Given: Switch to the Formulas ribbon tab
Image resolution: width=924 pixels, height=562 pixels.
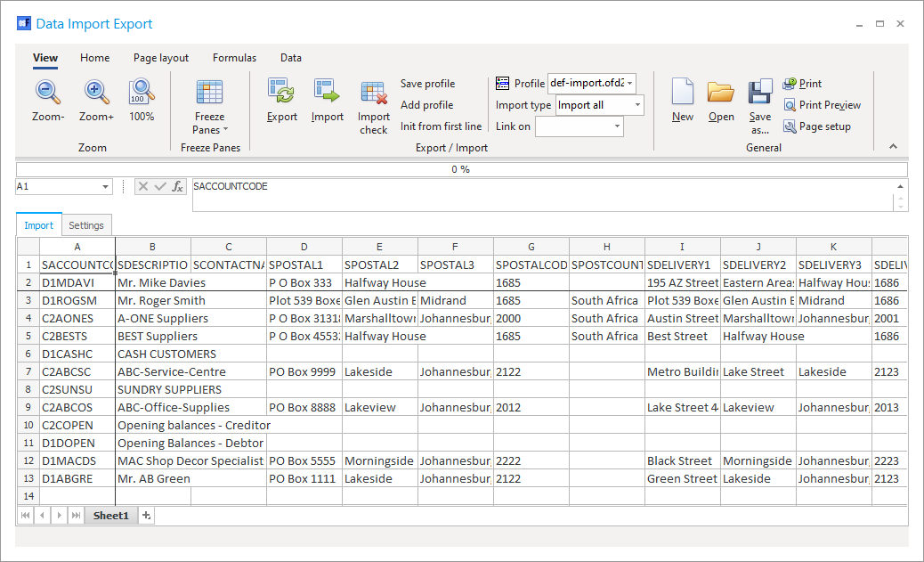Looking at the screenshot, I should pos(234,58).
